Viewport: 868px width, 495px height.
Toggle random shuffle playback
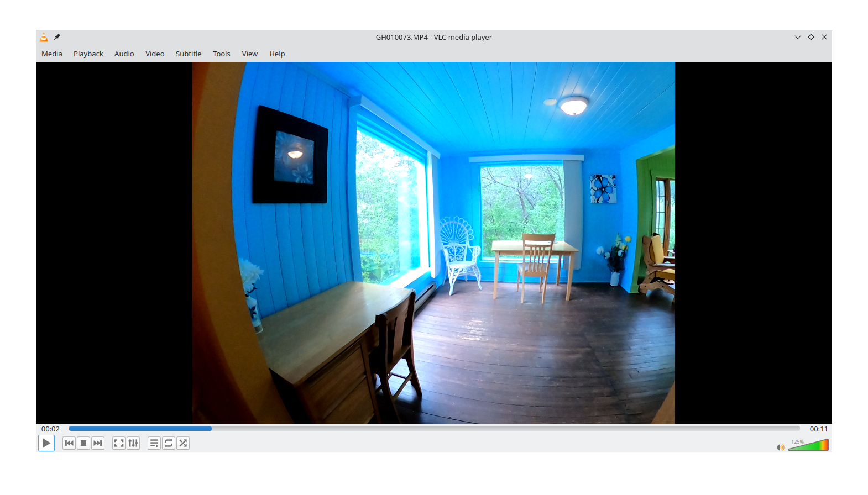point(183,443)
